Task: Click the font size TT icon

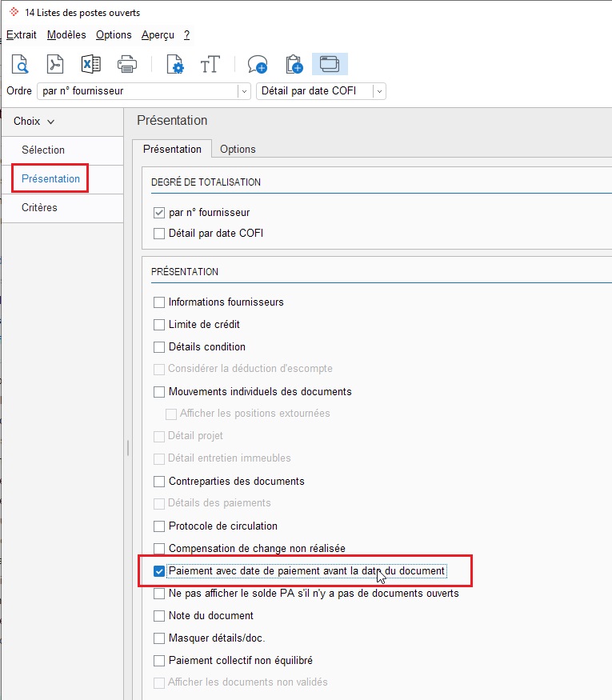Action: click(210, 64)
